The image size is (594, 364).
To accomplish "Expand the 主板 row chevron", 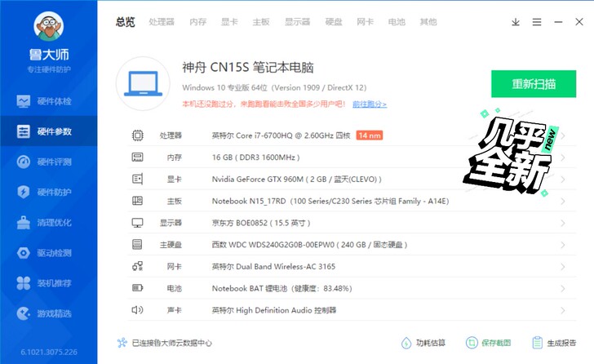I will pyautogui.click(x=563, y=201).
